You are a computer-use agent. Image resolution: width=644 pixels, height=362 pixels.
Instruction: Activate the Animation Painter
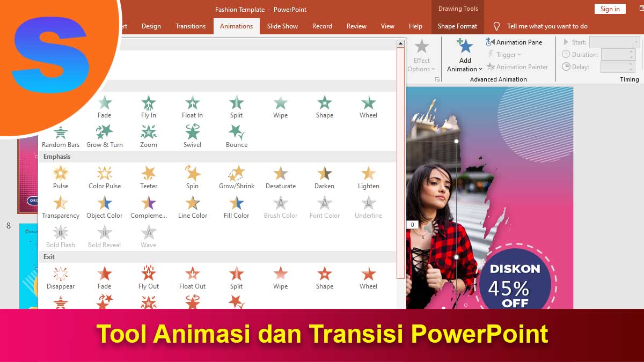(x=517, y=67)
